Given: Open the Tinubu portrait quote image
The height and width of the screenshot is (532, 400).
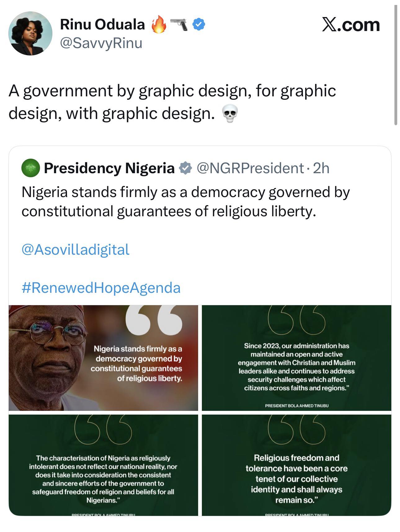Looking at the screenshot, I should pyautogui.click(x=104, y=357).
